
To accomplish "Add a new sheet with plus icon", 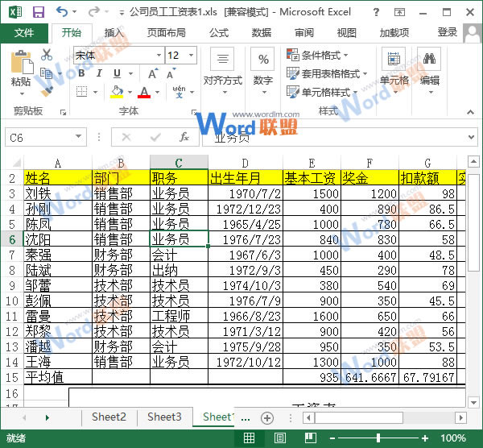I will click(267, 417).
